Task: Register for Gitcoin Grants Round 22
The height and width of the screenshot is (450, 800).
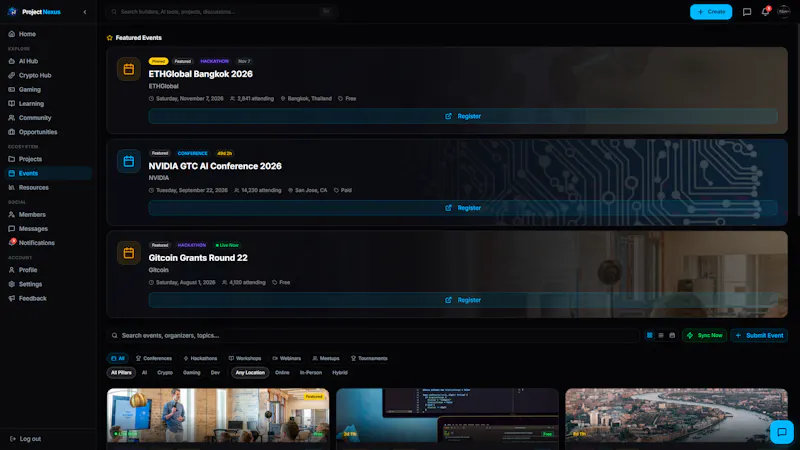Action: coord(463,300)
